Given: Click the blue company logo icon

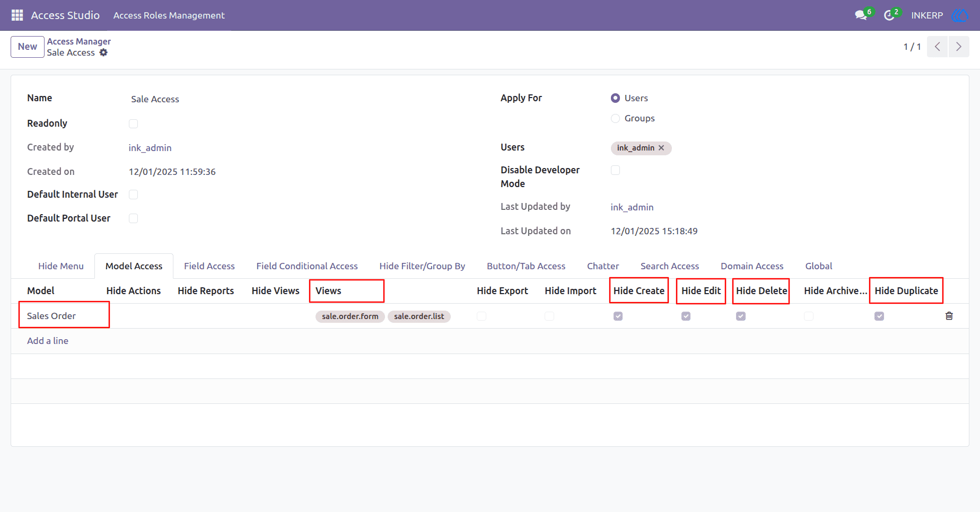Looking at the screenshot, I should click(960, 15).
